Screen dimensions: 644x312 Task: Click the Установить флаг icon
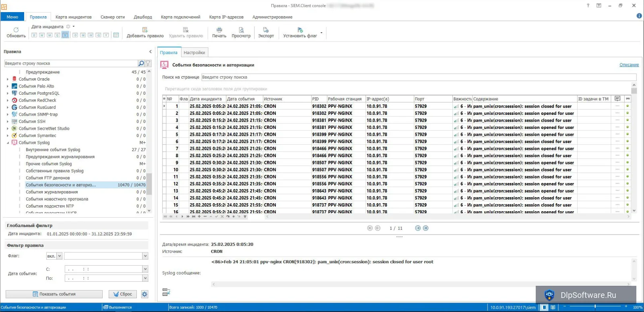coord(300,30)
